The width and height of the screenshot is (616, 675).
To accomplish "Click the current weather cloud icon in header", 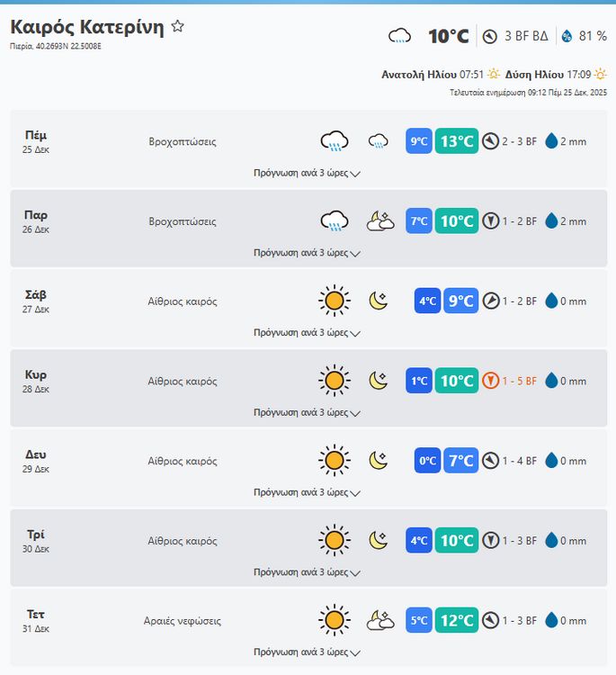I will pos(399,36).
